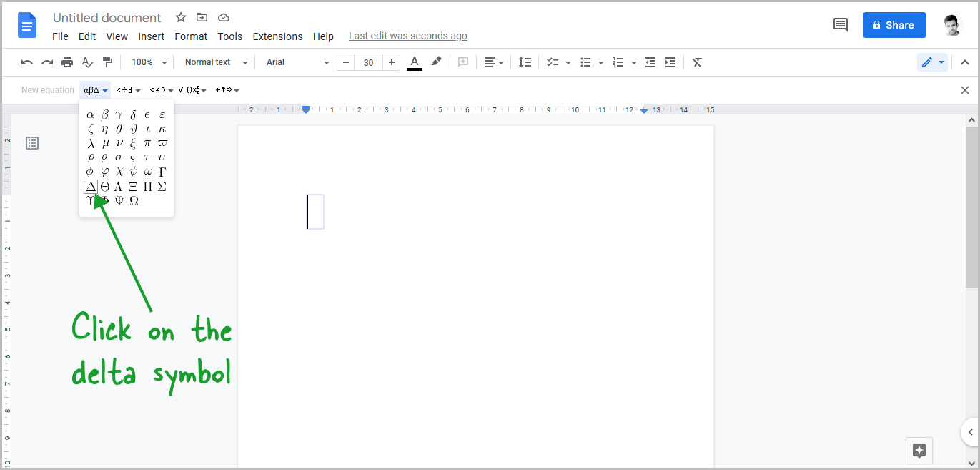Click the clear formatting icon
980x470 pixels.
click(x=697, y=62)
